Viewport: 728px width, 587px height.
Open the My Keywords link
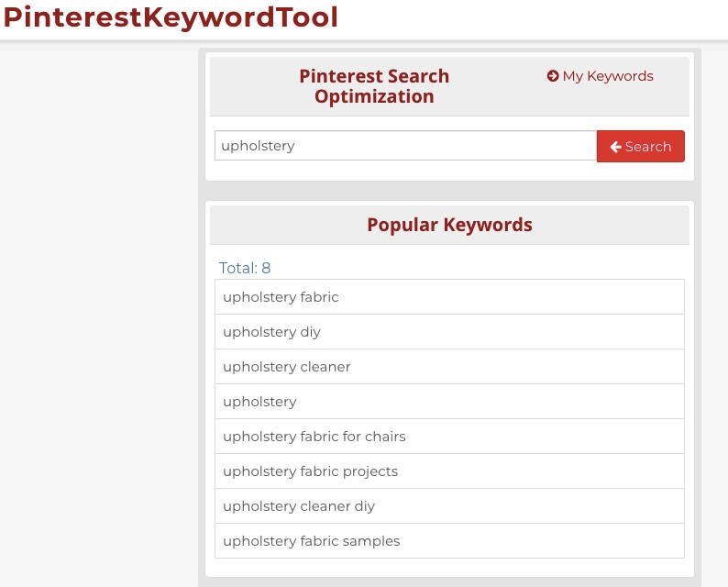(x=607, y=76)
